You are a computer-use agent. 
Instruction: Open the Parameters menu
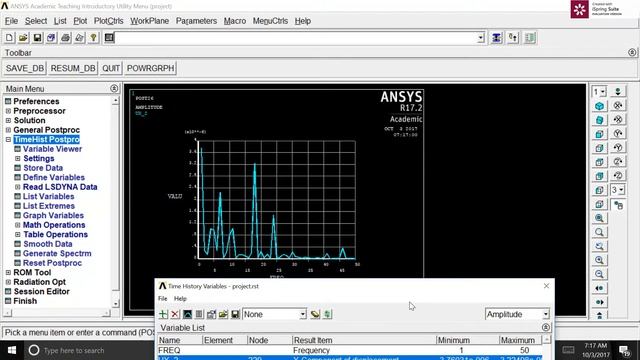[196, 21]
